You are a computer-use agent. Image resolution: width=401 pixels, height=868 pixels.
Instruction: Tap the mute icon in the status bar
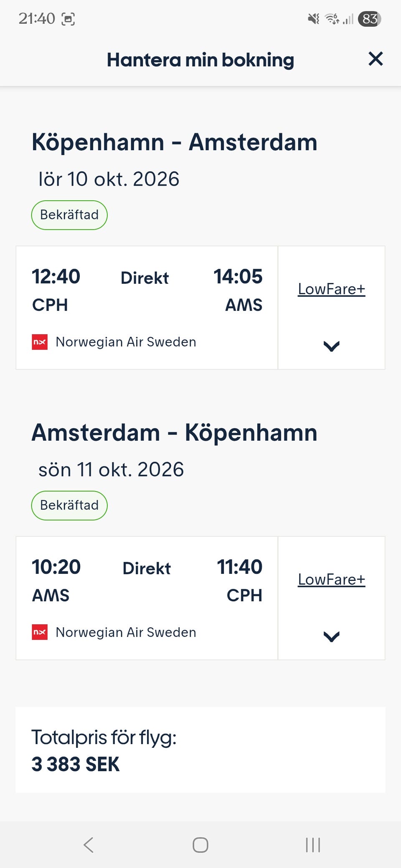tap(313, 19)
